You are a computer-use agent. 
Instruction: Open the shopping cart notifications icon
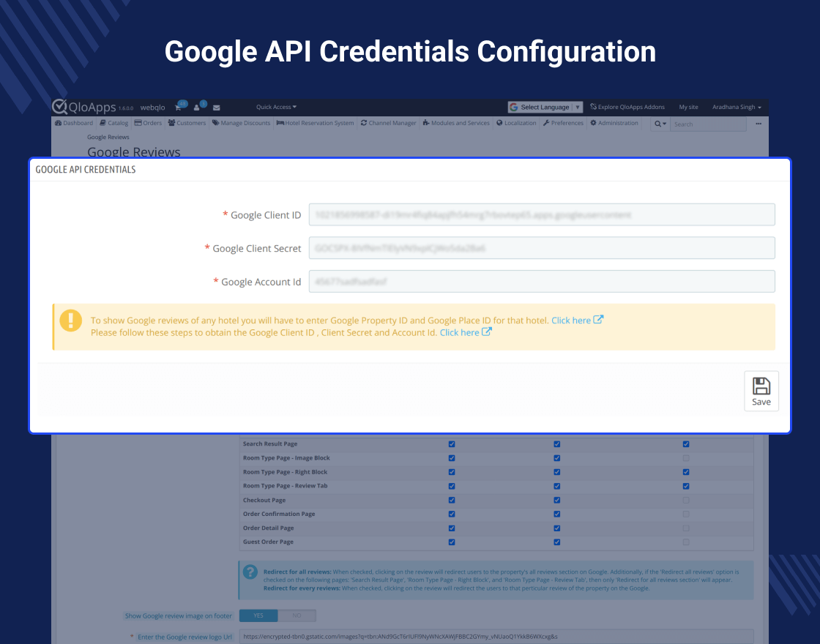pyautogui.click(x=179, y=107)
